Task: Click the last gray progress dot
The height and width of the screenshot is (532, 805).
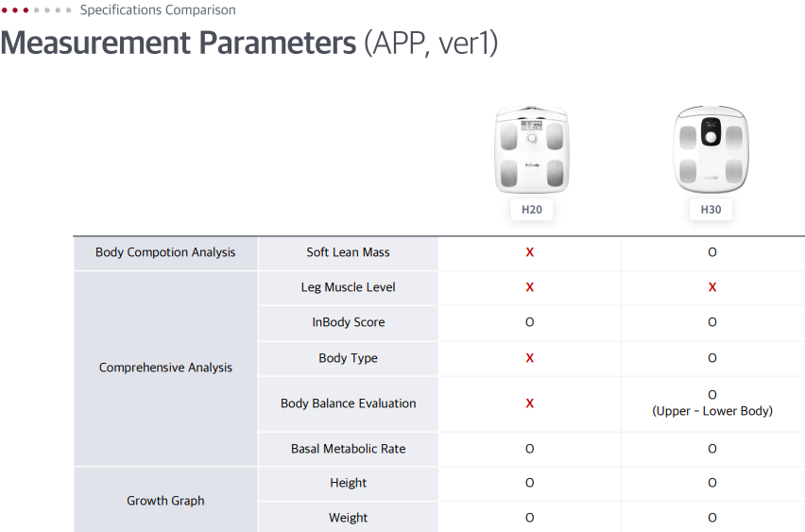Action: tap(68, 10)
